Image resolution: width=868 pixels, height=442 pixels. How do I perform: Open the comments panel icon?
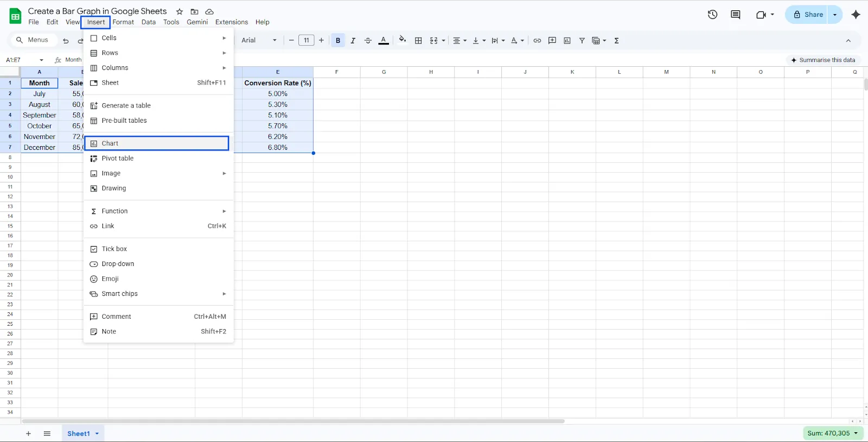coord(735,15)
